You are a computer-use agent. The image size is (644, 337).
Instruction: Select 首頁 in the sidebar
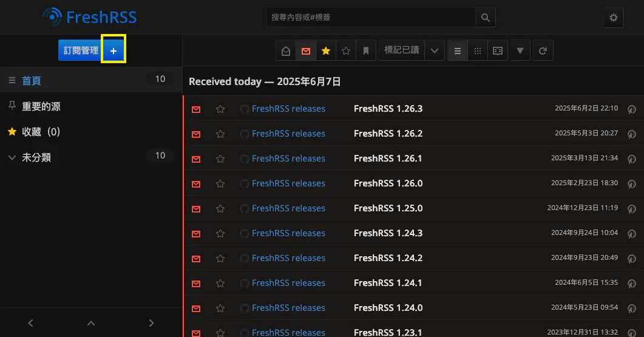point(31,81)
